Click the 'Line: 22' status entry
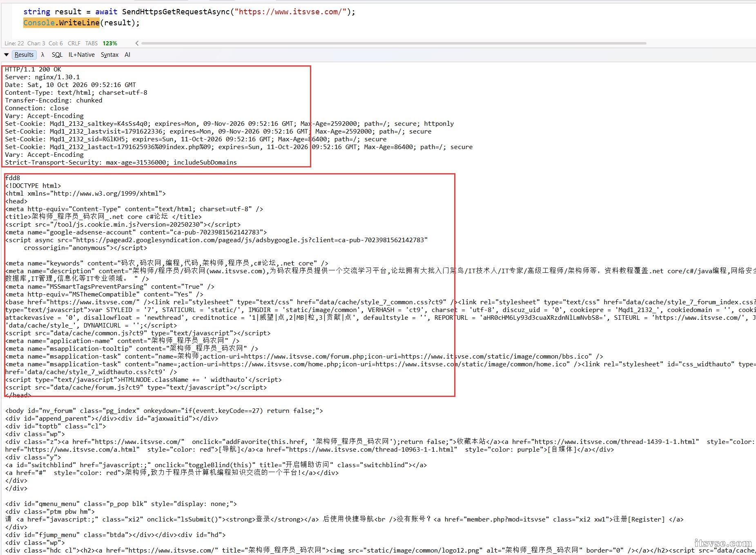The image size is (756, 555). pyautogui.click(x=14, y=43)
